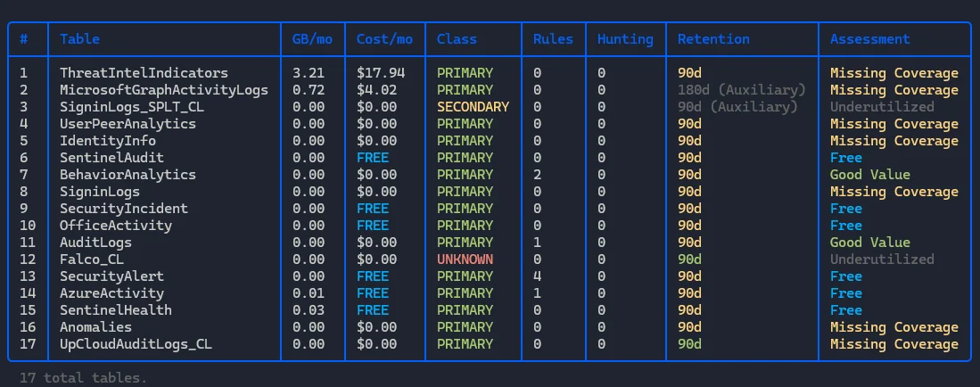The image size is (980, 387).
Task: Click the UNKNOWN class label
Action: pyautogui.click(x=465, y=259)
